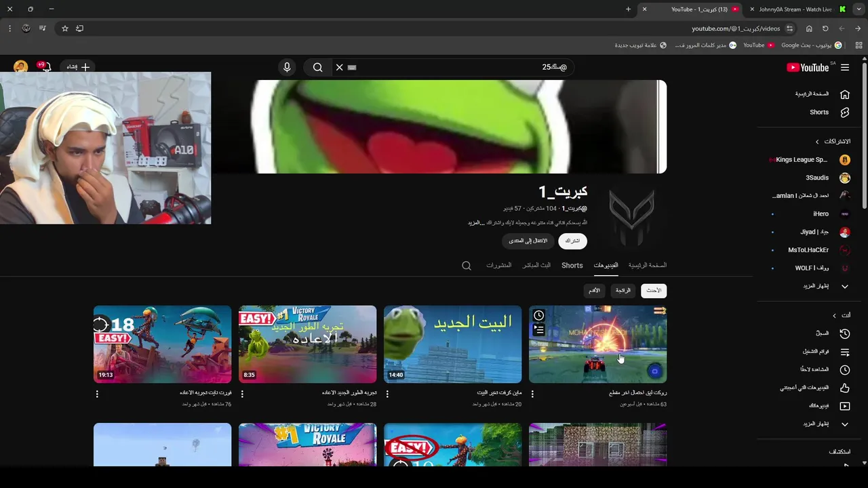Screen dimensions: 868x488
Task: Start voice search with the microphone
Action: 287,67
